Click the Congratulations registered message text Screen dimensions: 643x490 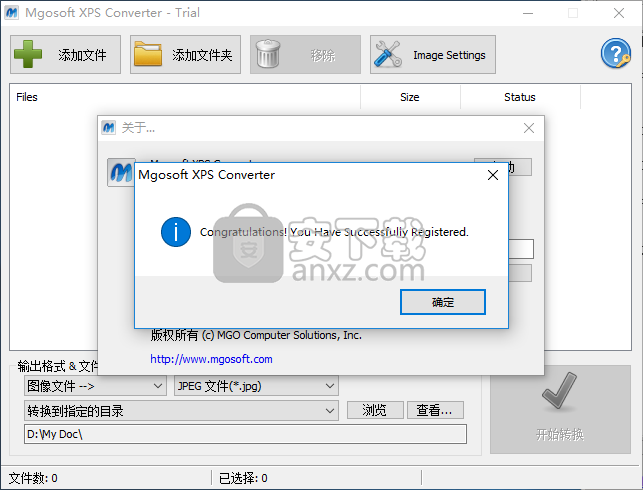tap(334, 232)
